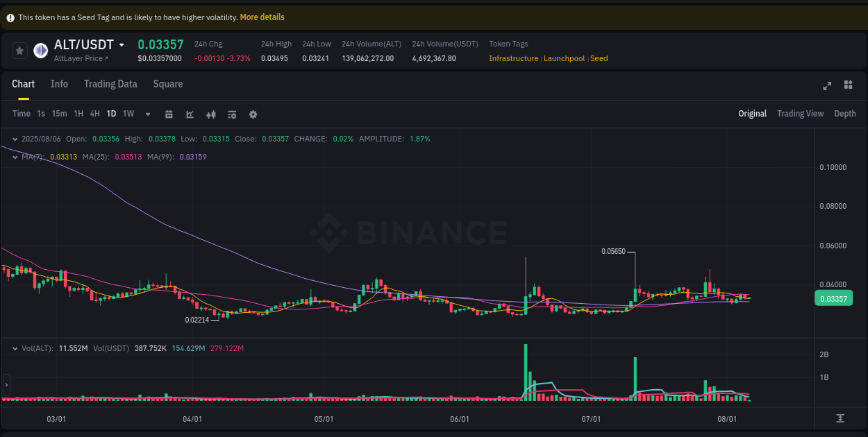Switch to the Trading View chart mode
This screenshot has height=437, width=868.
[800, 113]
